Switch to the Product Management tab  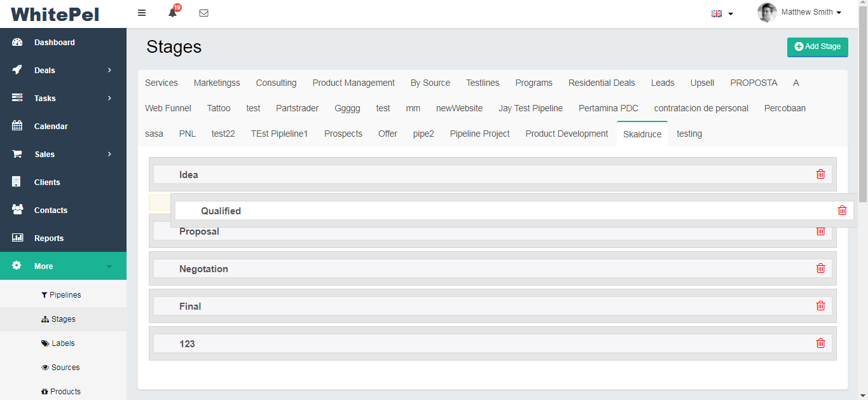click(x=353, y=83)
